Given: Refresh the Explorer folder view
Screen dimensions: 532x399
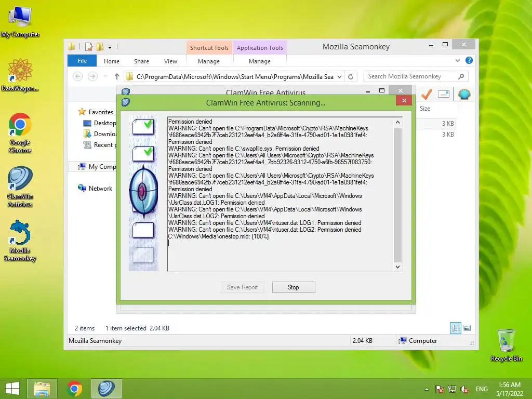Looking at the screenshot, I should tap(351, 77).
